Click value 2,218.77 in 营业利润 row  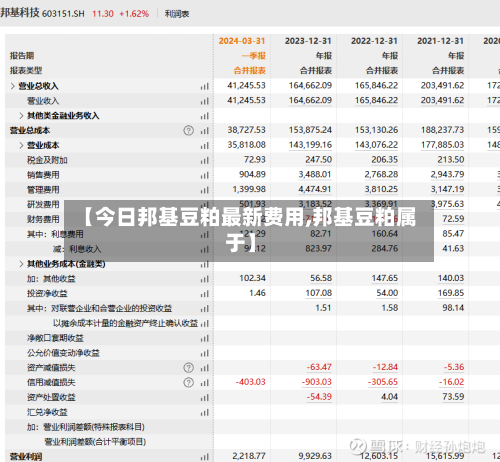[249, 456]
